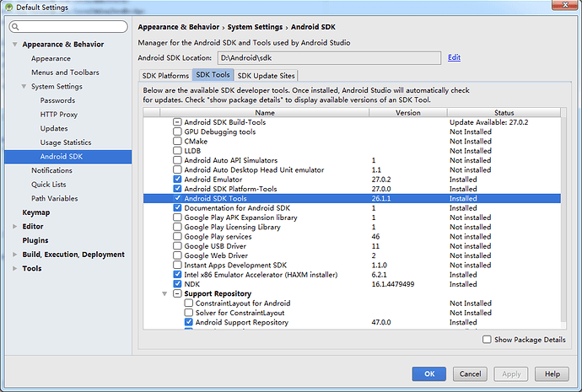
Task: Check the Google USB Driver checkbox
Action: coord(177,245)
